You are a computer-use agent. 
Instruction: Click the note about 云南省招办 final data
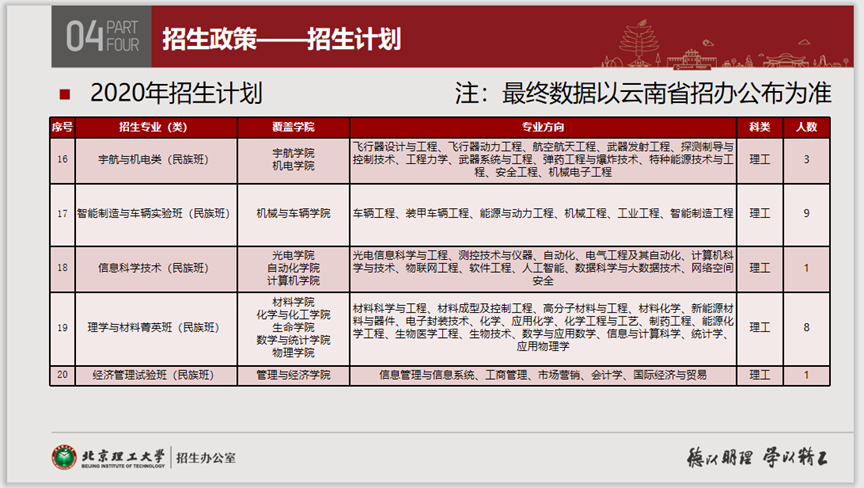(643, 94)
